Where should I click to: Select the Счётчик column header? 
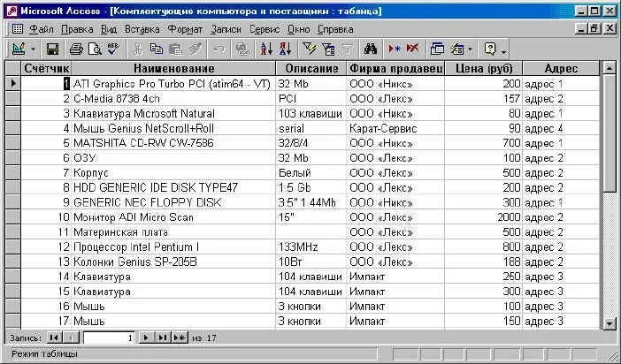tap(46, 68)
